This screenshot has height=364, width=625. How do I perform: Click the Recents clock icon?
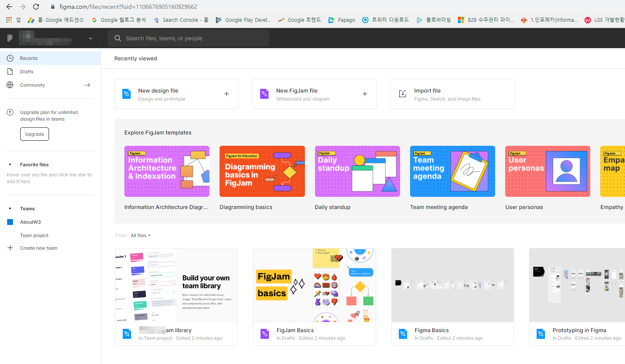[10, 58]
